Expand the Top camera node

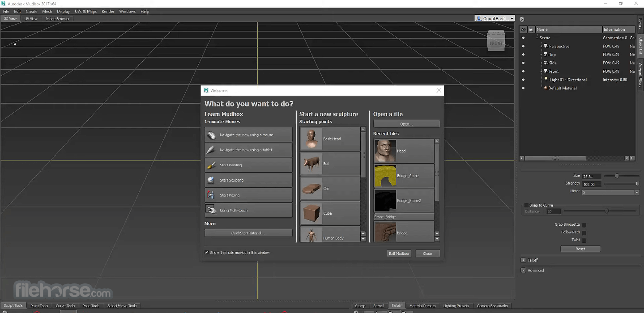point(542,55)
